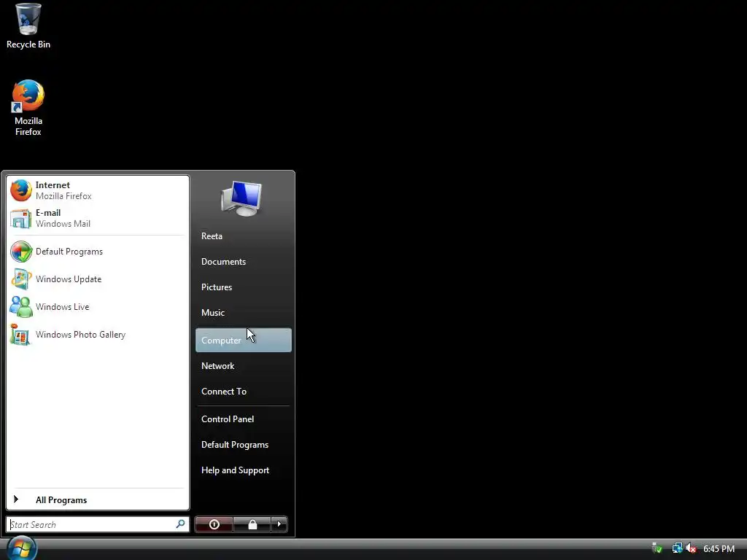The image size is (747, 560).
Task: Open Default Programs in right pane
Action: (x=244, y=445)
